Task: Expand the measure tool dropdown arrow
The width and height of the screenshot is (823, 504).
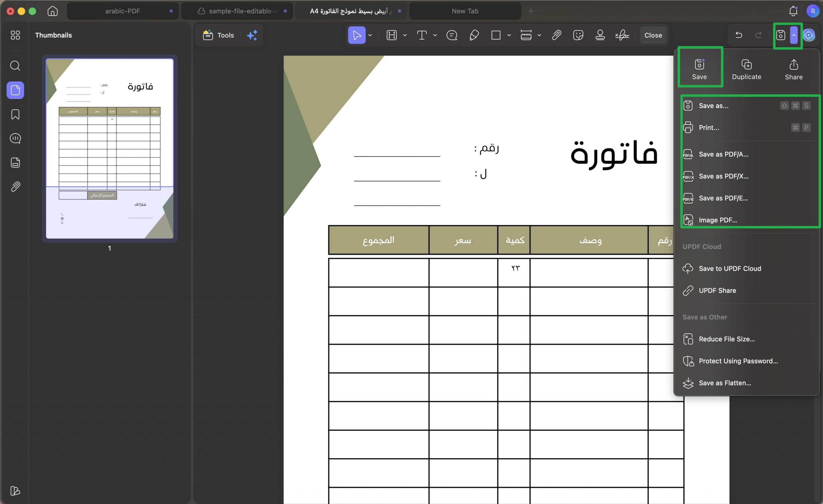Action: pyautogui.click(x=539, y=35)
